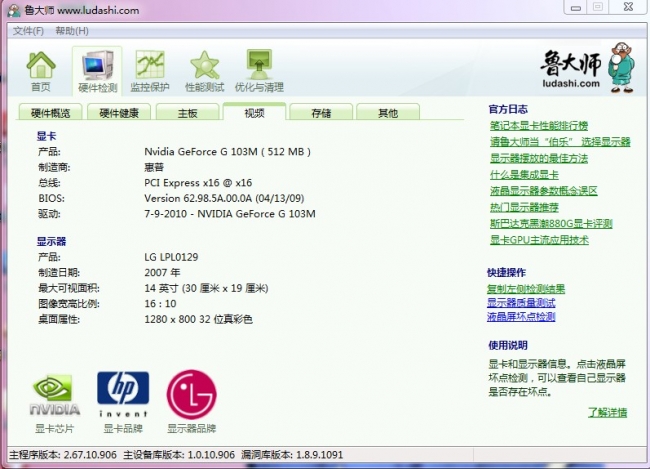Open the 性能测试 performance test icon
Viewport: 650px width, 469px height.
pos(205,70)
